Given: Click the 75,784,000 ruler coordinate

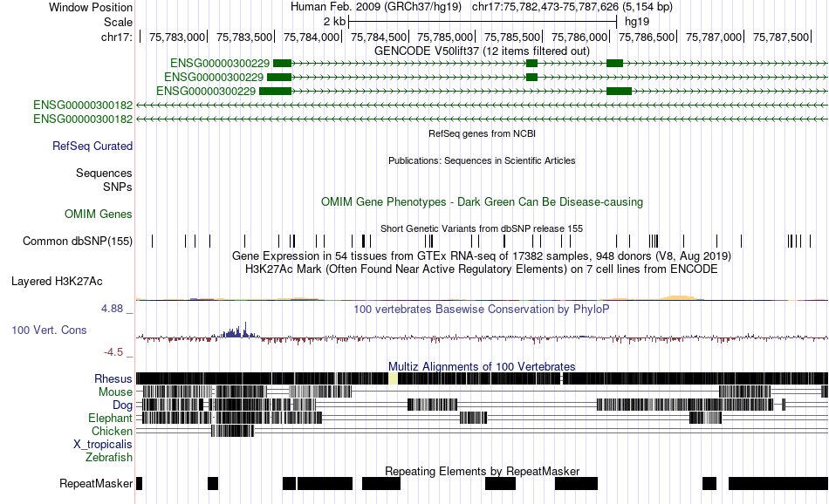Looking at the screenshot, I should [x=311, y=37].
